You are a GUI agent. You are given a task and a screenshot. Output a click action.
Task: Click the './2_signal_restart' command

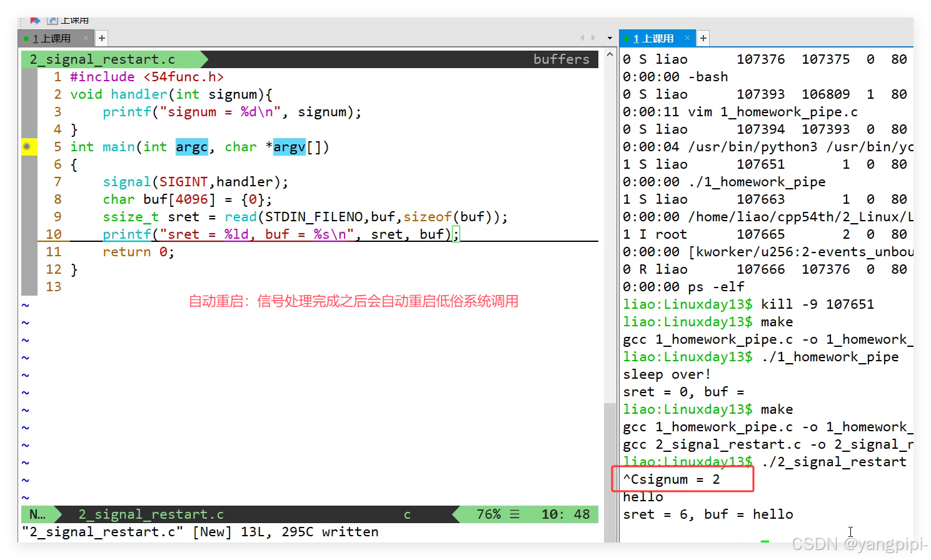[x=833, y=462]
